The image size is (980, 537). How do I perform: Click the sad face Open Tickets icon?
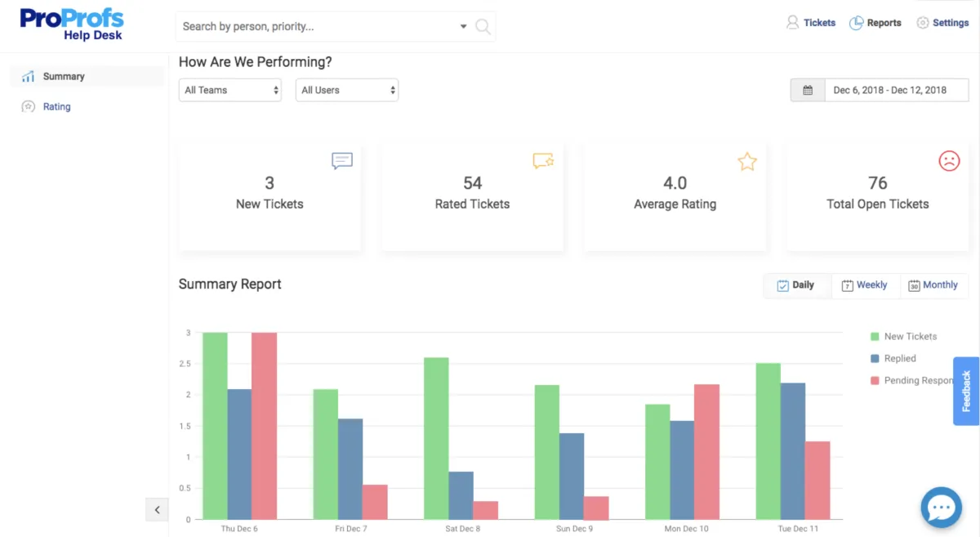(x=948, y=160)
